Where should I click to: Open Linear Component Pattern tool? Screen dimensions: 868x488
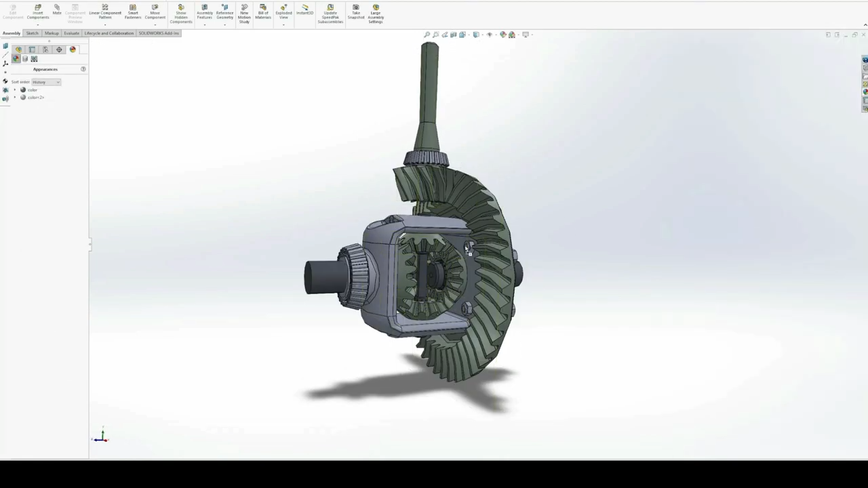click(105, 12)
